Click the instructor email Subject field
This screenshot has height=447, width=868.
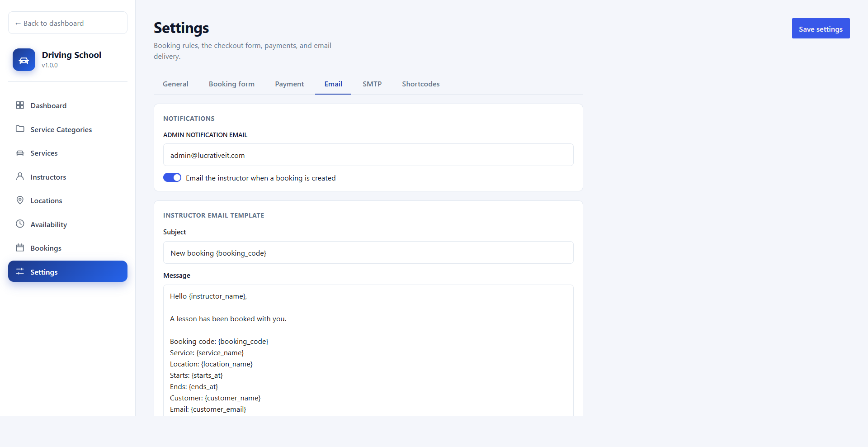point(368,252)
